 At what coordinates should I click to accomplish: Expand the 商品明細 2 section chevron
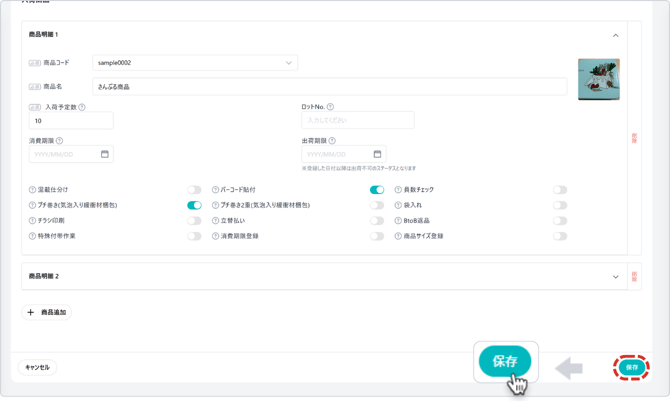(615, 277)
